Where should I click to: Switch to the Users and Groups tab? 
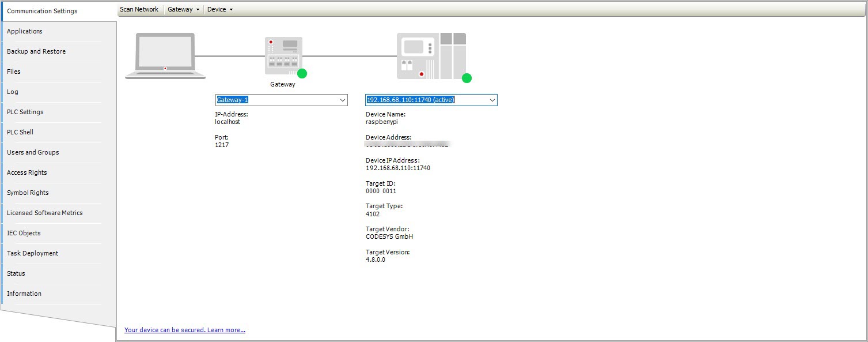pos(32,152)
